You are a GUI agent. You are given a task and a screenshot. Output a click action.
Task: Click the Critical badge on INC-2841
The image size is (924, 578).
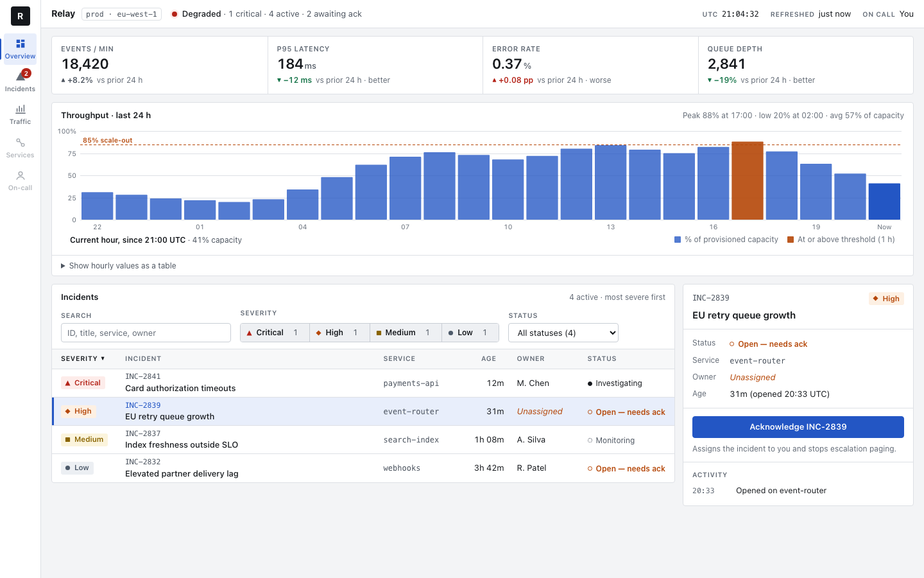pos(83,383)
